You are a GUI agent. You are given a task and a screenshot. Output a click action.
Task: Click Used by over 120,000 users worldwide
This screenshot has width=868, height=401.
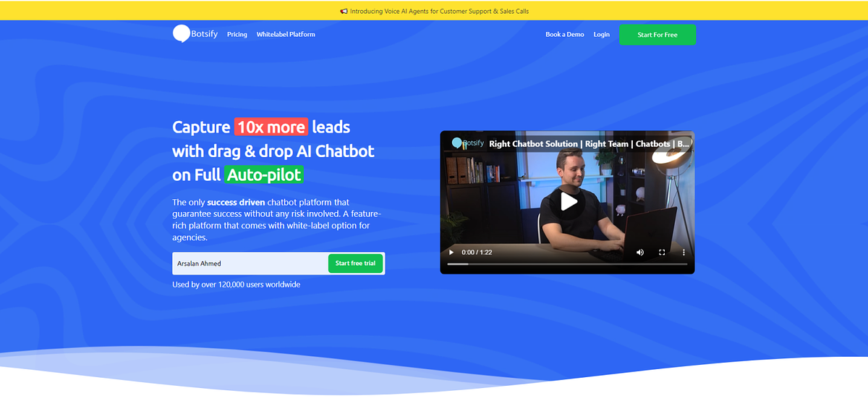pos(236,284)
